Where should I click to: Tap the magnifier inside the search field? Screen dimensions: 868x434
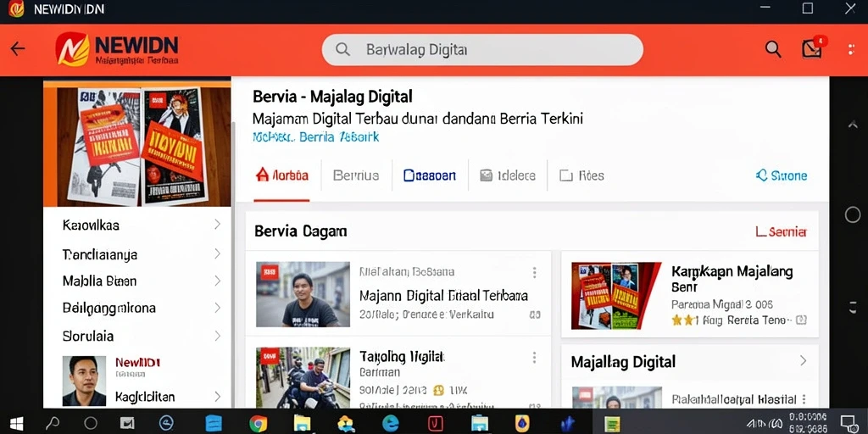pyautogui.click(x=342, y=50)
